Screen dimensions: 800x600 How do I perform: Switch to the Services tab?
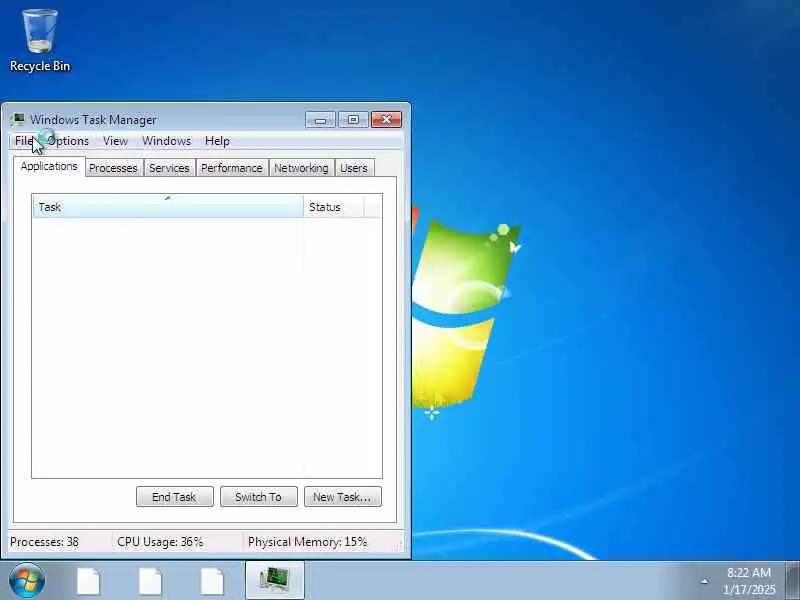coord(169,168)
